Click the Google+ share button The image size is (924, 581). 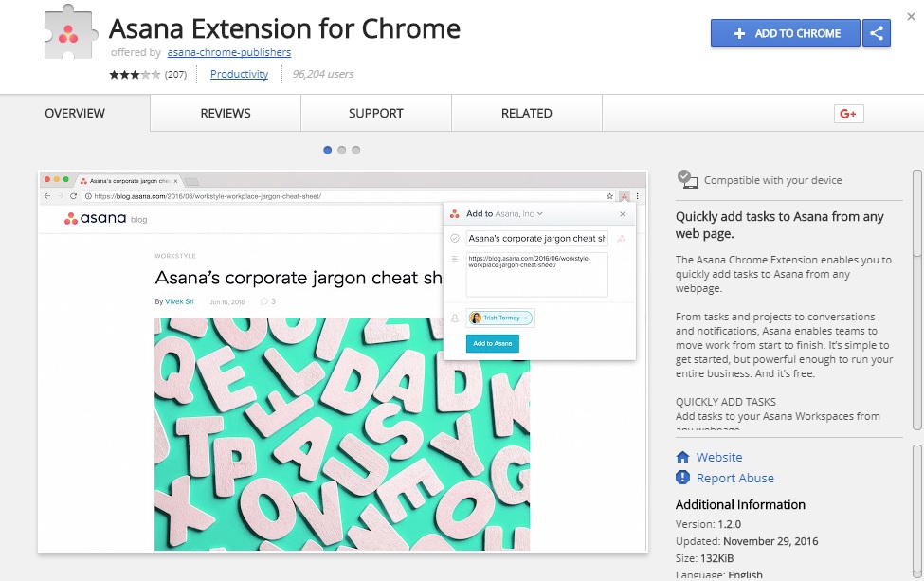(848, 114)
